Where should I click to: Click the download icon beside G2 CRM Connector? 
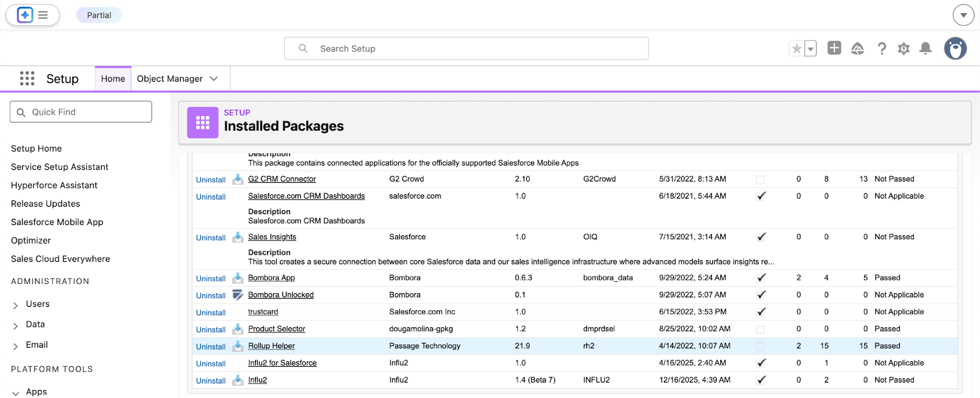[238, 179]
